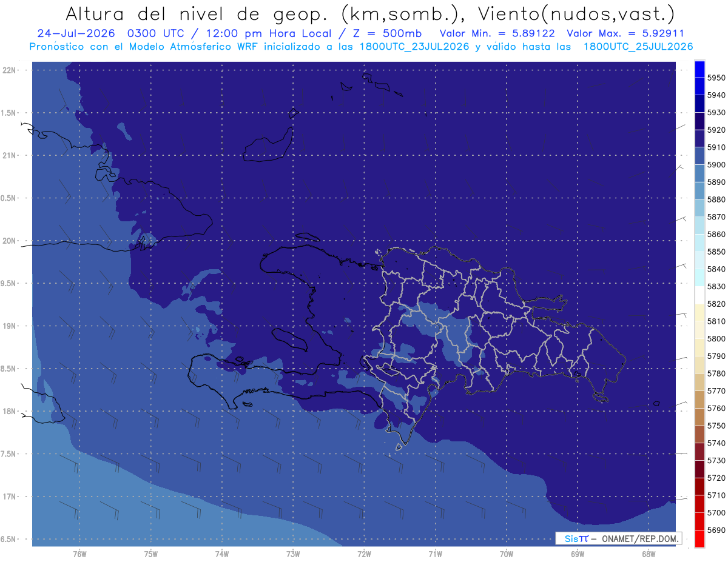Screen dimensions: 728x562
Task: Click color bar segment between 5810 and 5820
Action: 699,312
